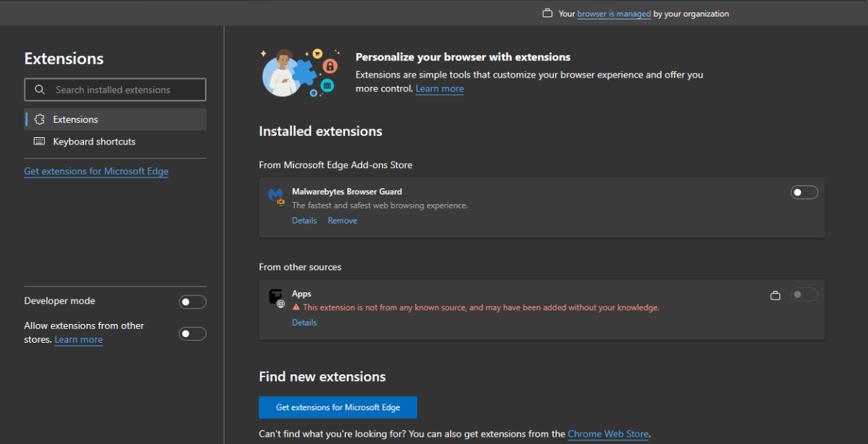The width and height of the screenshot is (868, 444).
Task: Click the unknown source warning message text
Action: tap(481, 307)
